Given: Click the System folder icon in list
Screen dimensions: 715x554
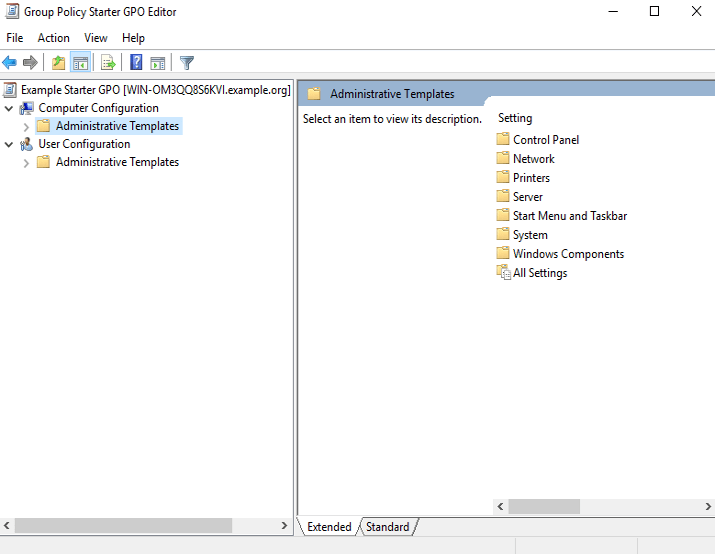Looking at the screenshot, I should (x=503, y=234).
